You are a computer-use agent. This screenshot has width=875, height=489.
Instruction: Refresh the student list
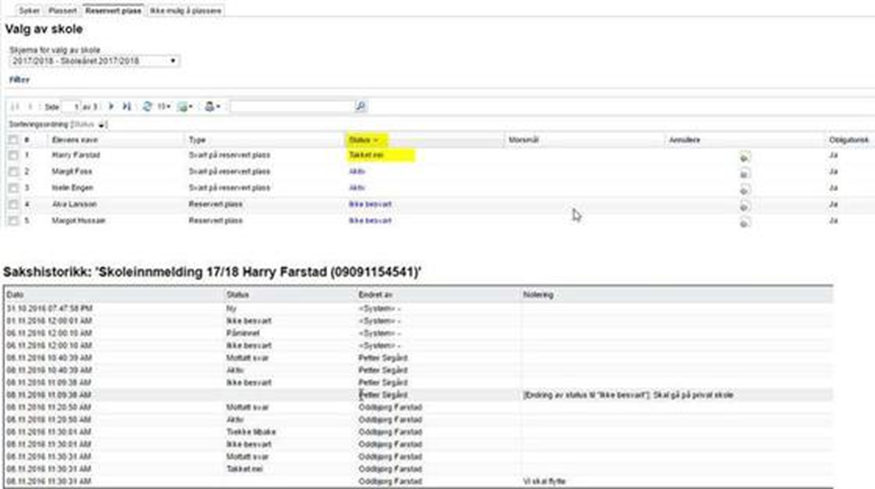[x=147, y=106]
